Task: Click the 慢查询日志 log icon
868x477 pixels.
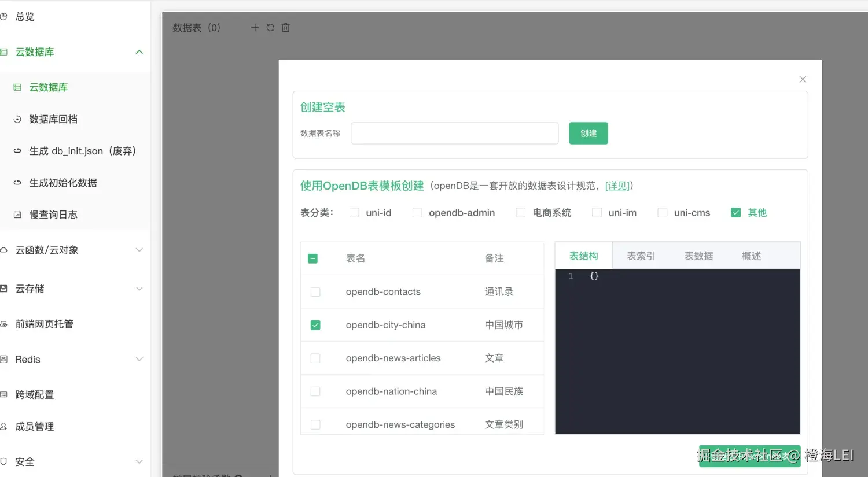Action: point(17,215)
